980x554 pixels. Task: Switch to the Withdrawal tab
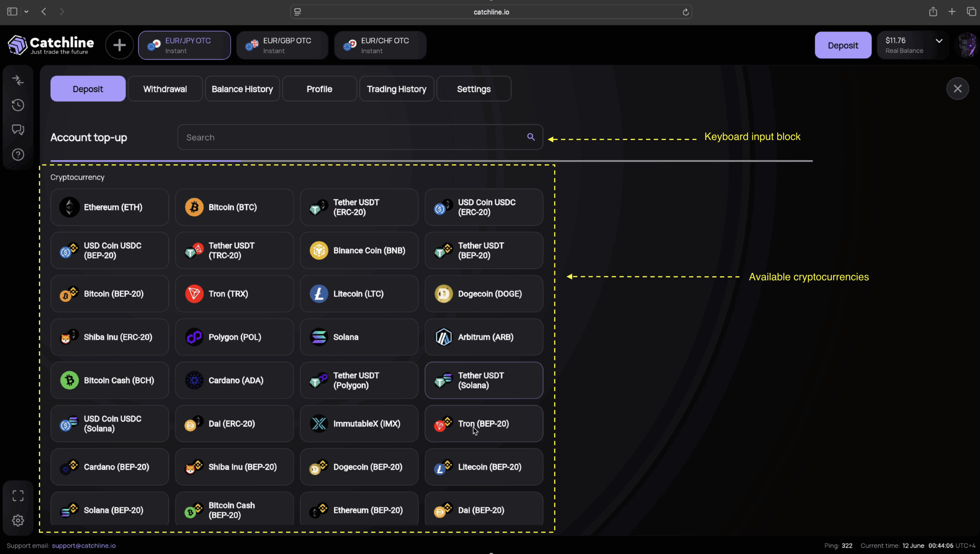[165, 89]
